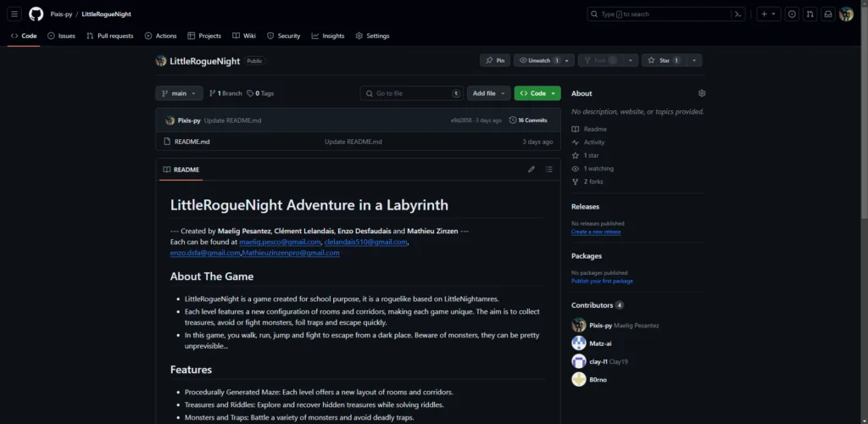Edit README with the pencil icon
Image resolution: width=868 pixels, height=424 pixels.
531,170
